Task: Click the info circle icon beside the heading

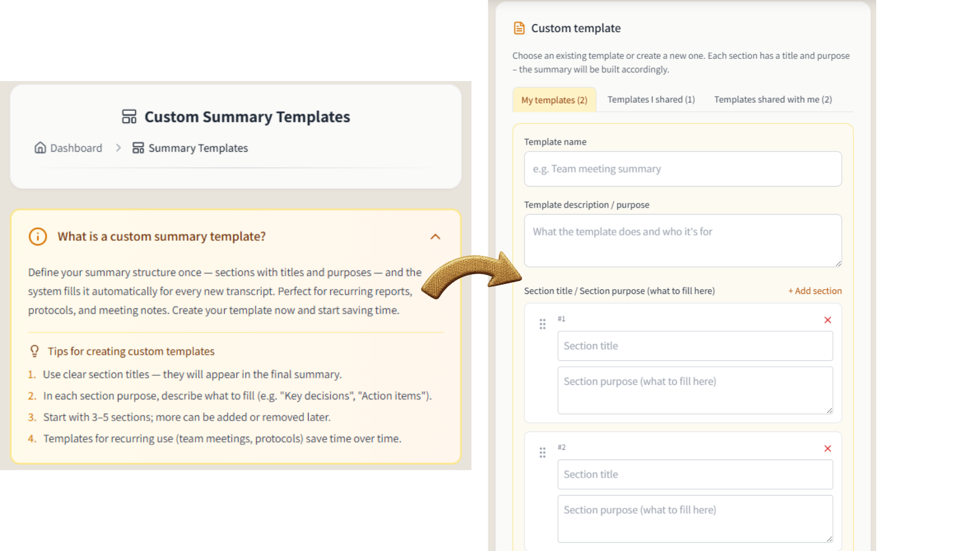Action: coord(37,236)
